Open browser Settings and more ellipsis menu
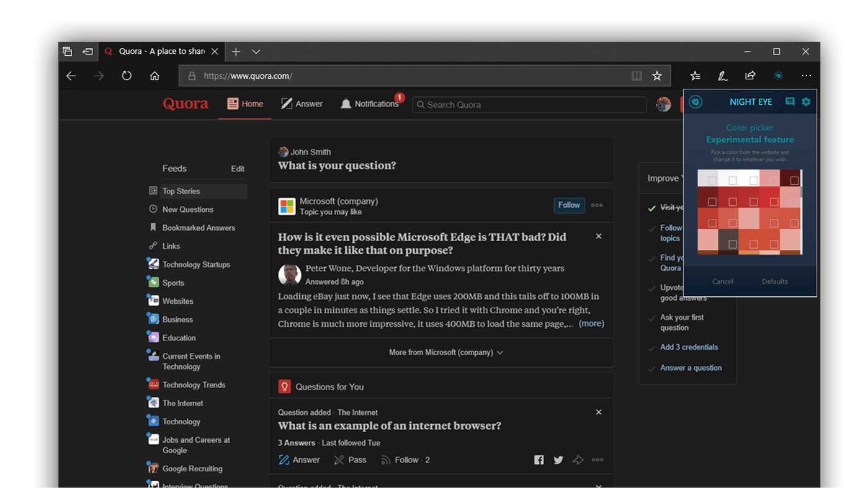This screenshot has width=868, height=488. (806, 76)
